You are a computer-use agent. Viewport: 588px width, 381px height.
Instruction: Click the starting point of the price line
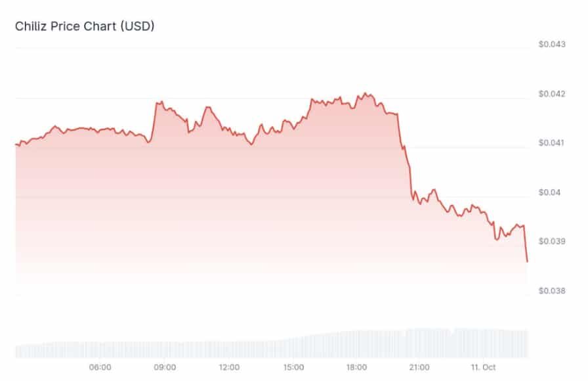[x=16, y=145]
